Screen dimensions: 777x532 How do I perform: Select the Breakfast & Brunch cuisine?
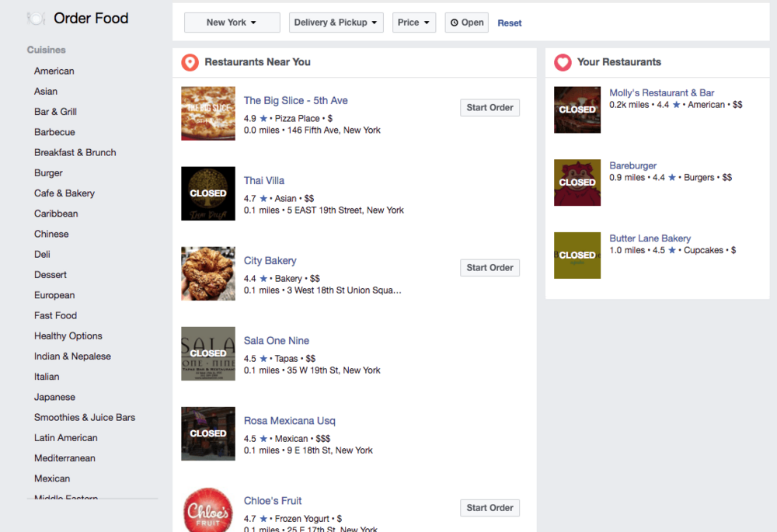click(x=75, y=152)
